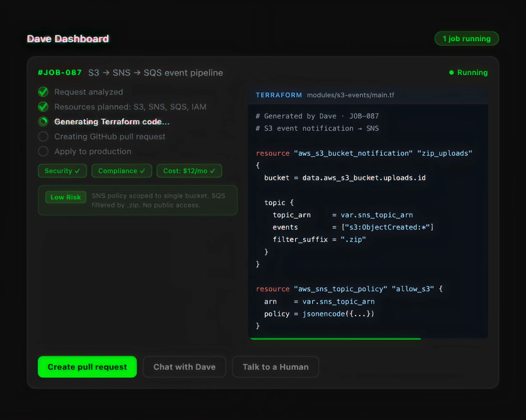Click the Dave Dashboard title
Screen dimensions: 526x420
tap(68, 39)
